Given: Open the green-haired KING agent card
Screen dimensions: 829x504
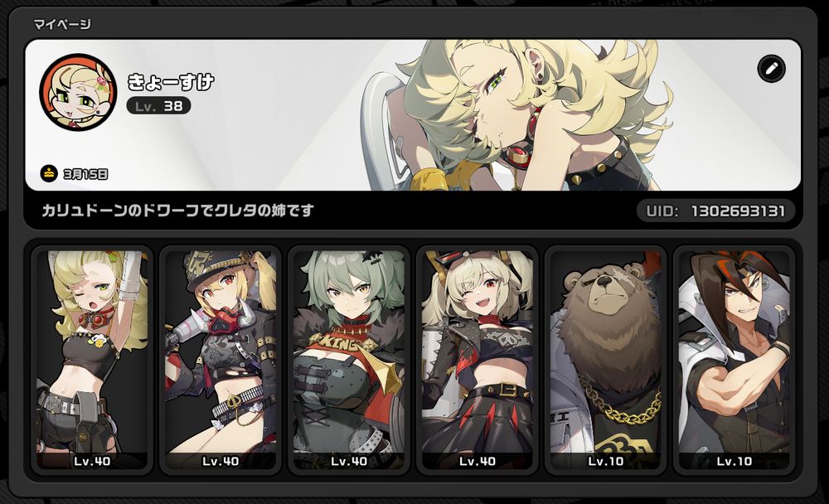Looking at the screenshot, I should [x=349, y=359].
